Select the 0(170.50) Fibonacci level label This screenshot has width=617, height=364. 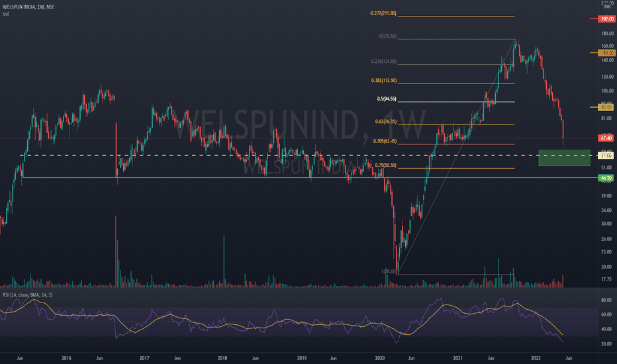tap(387, 36)
